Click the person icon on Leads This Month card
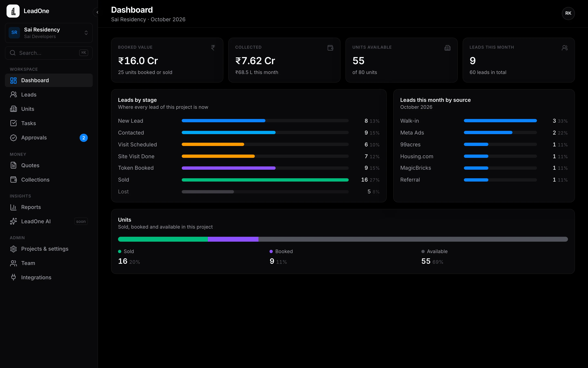 click(x=565, y=48)
